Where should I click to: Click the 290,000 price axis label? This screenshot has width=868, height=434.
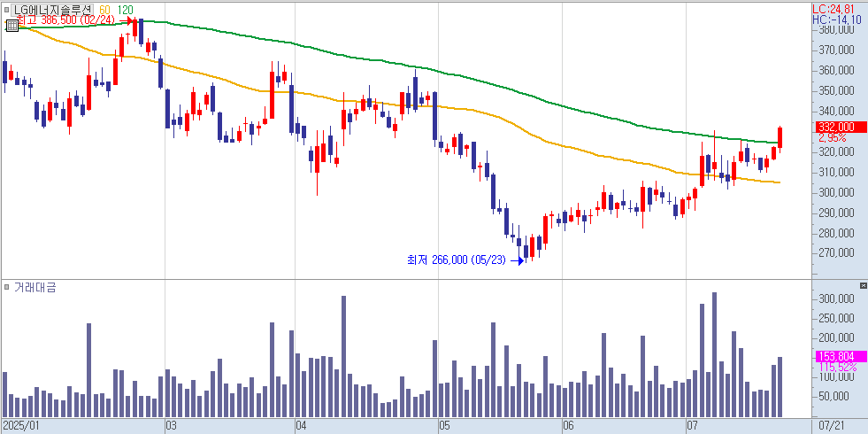tap(834, 213)
